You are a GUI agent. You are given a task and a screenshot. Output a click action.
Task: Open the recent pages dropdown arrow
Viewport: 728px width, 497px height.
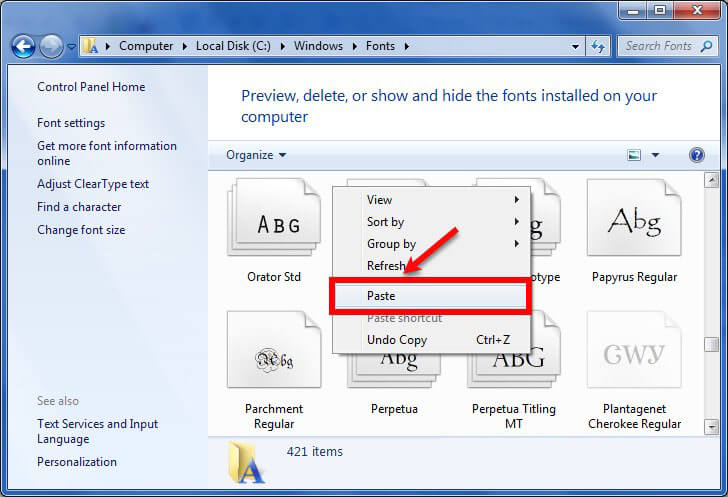pyautogui.click(x=72, y=46)
